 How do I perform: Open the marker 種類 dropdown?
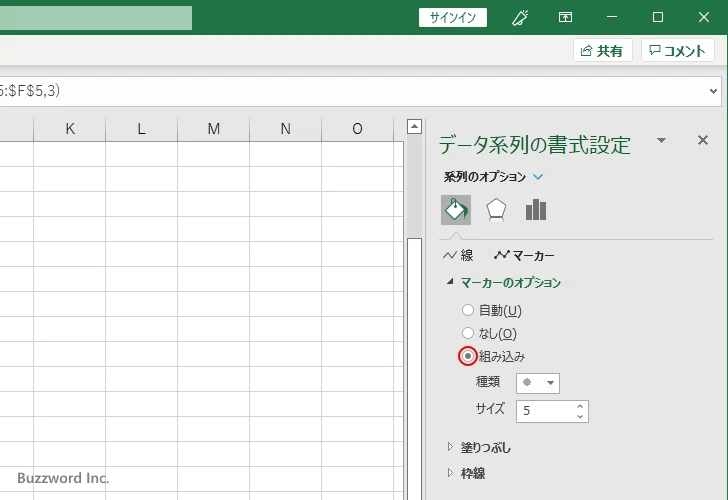538,383
